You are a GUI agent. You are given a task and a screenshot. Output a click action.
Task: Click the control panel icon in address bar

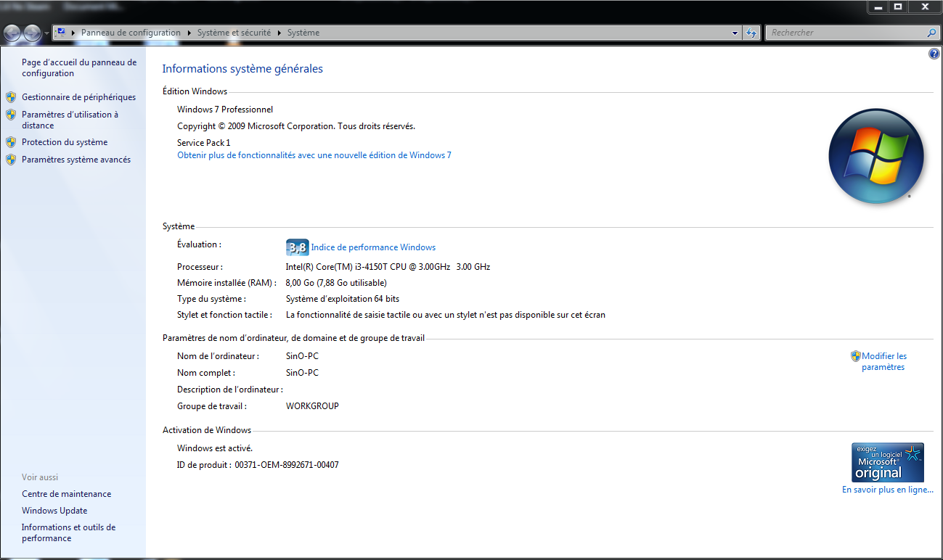point(61,33)
